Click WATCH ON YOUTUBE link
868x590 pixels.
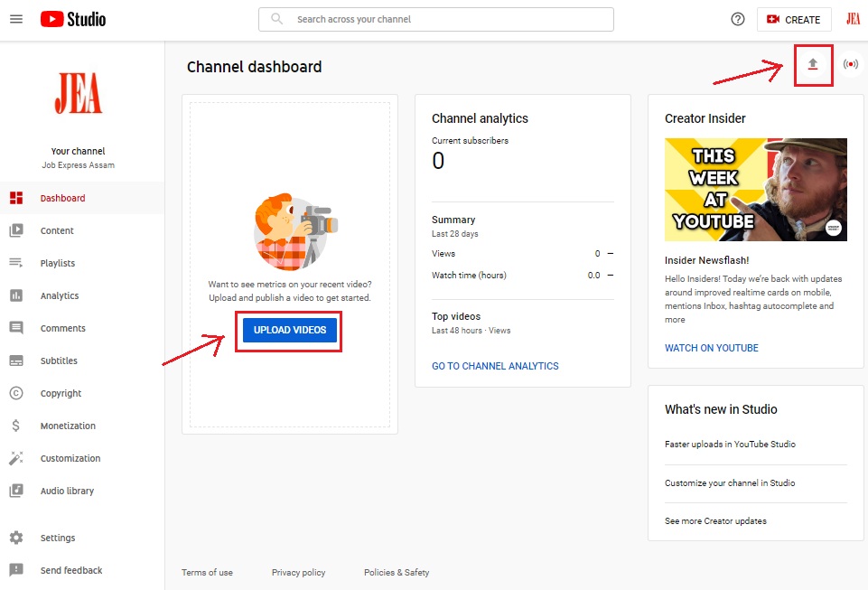coord(712,348)
